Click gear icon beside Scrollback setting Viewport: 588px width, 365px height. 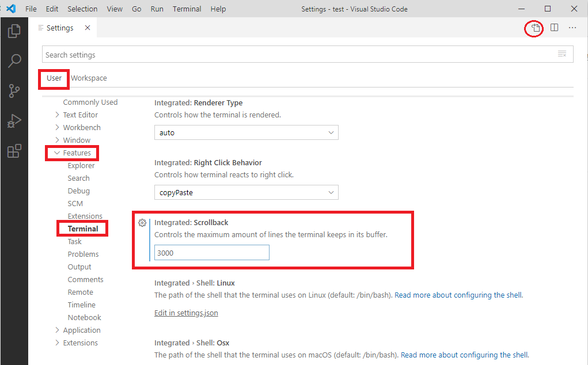coord(142,223)
